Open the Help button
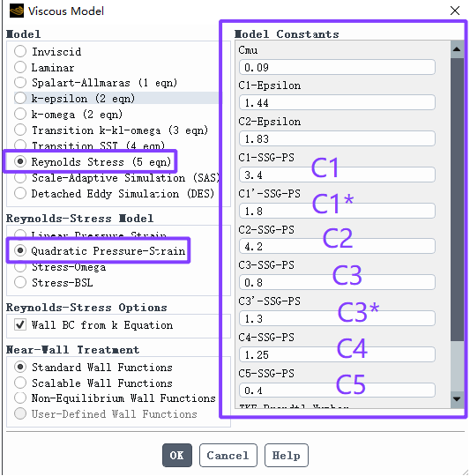 coord(287,455)
